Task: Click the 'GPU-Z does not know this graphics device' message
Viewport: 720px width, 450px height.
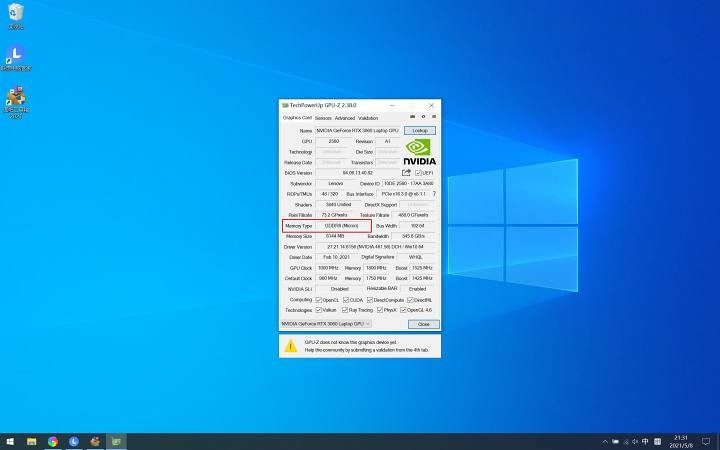Action: [x=350, y=342]
